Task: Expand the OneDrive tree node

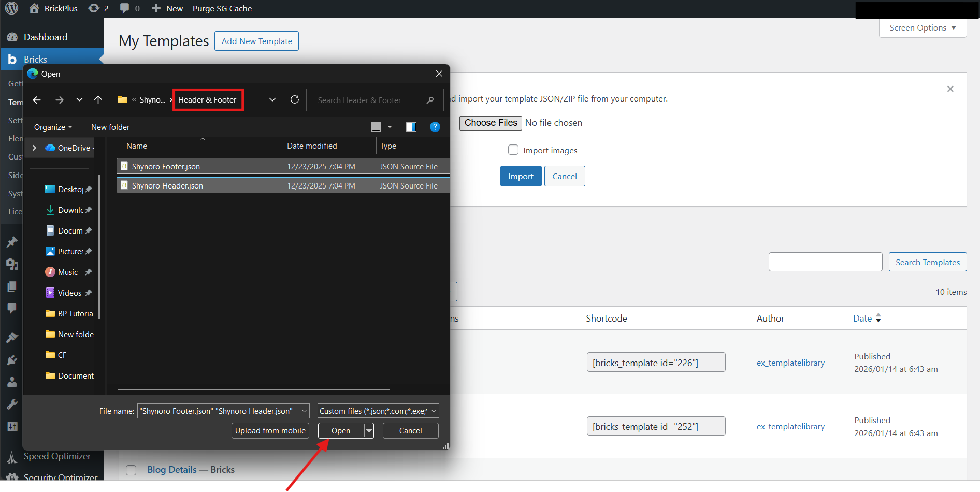Action: coord(34,148)
